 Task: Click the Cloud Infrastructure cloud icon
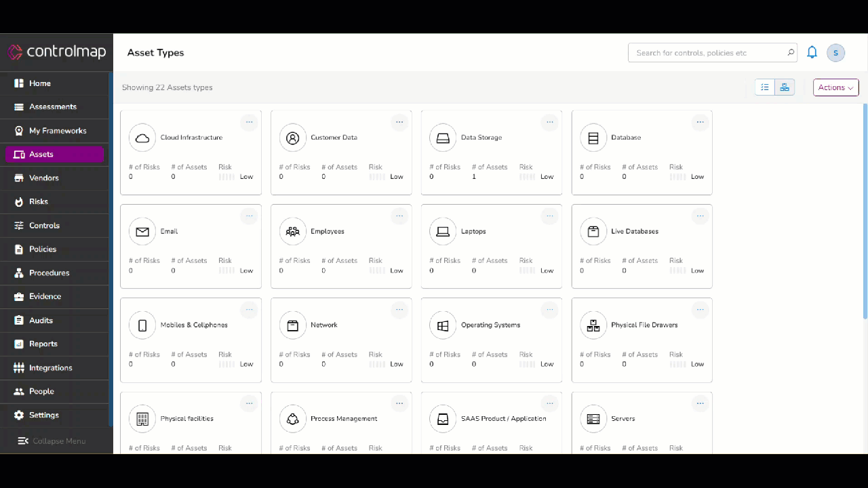point(142,138)
